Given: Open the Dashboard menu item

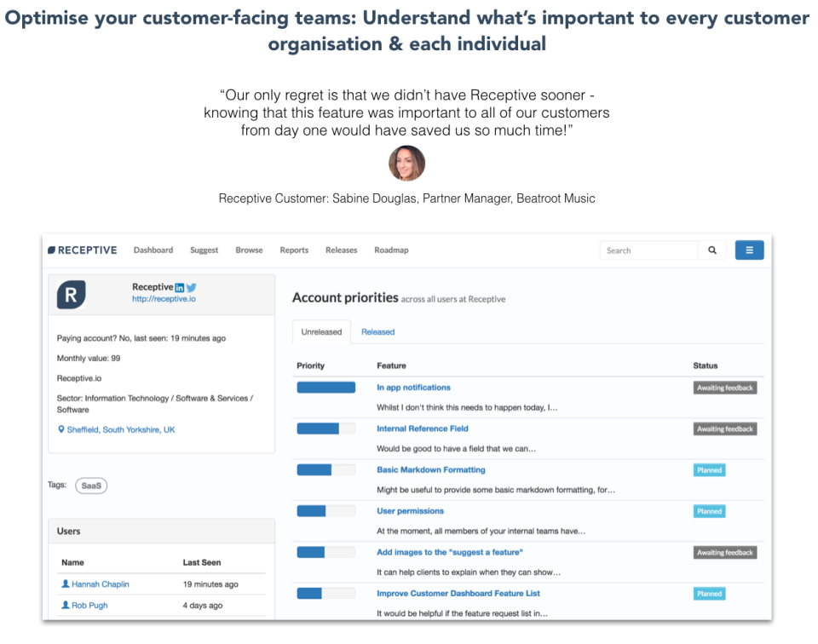Looking at the screenshot, I should coord(153,250).
